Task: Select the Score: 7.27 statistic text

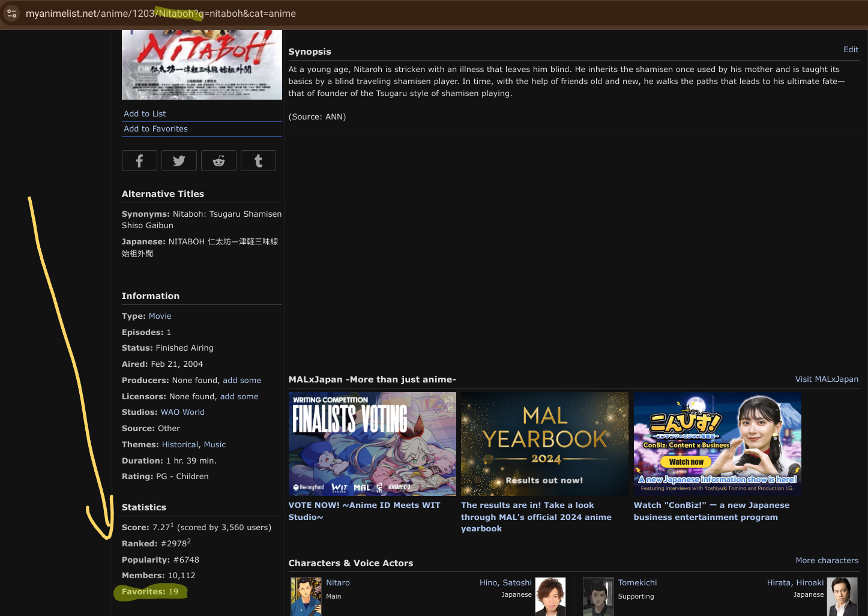Action: tap(196, 527)
